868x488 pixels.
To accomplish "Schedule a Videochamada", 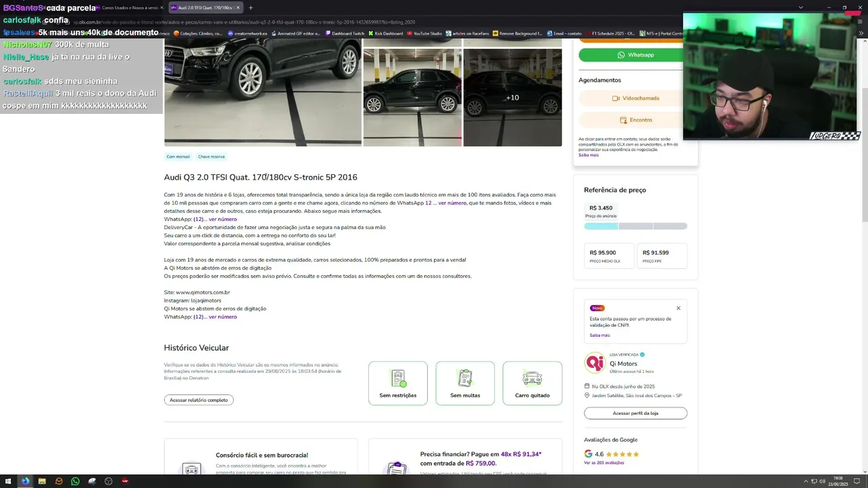I will 635,98.
